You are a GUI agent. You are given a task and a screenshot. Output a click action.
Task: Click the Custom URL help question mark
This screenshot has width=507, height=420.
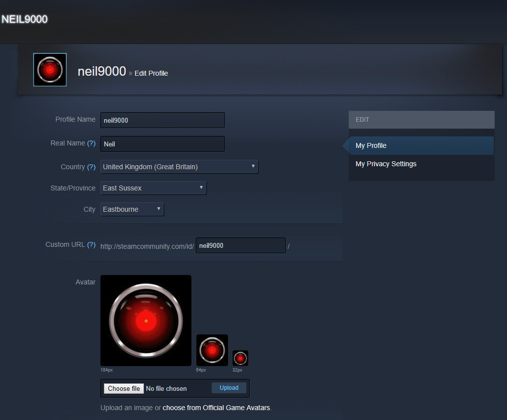coord(91,244)
